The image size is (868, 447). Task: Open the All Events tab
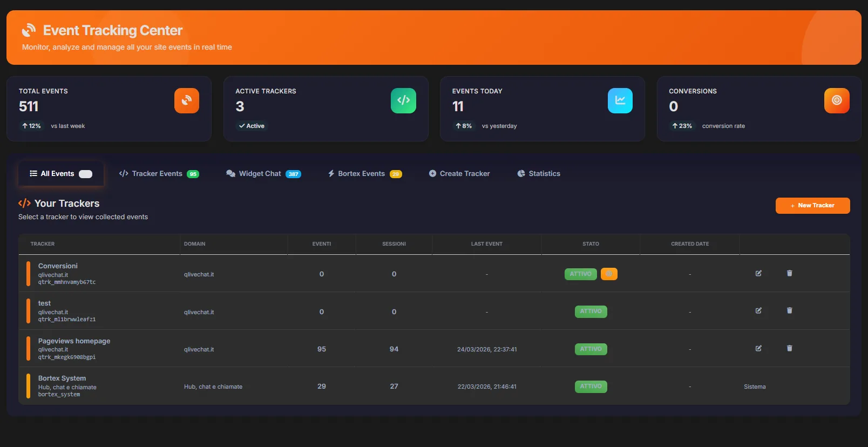tap(61, 174)
